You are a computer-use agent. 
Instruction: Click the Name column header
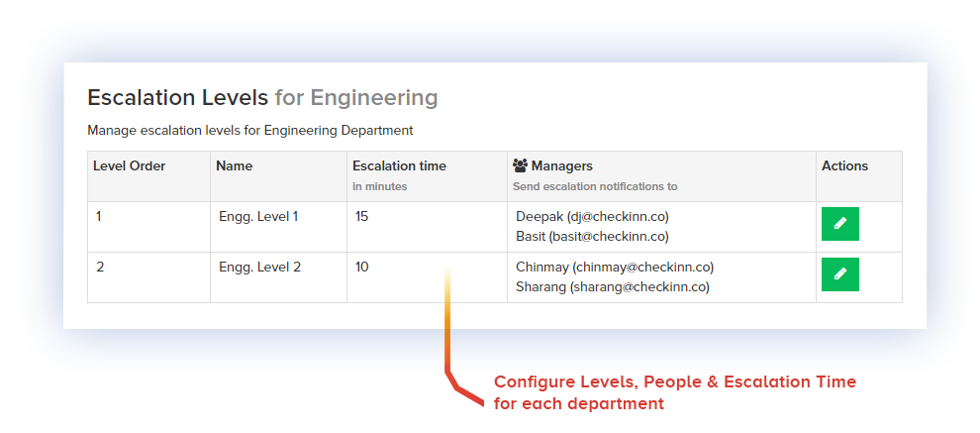pyautogui.click(x=234, y=166)
